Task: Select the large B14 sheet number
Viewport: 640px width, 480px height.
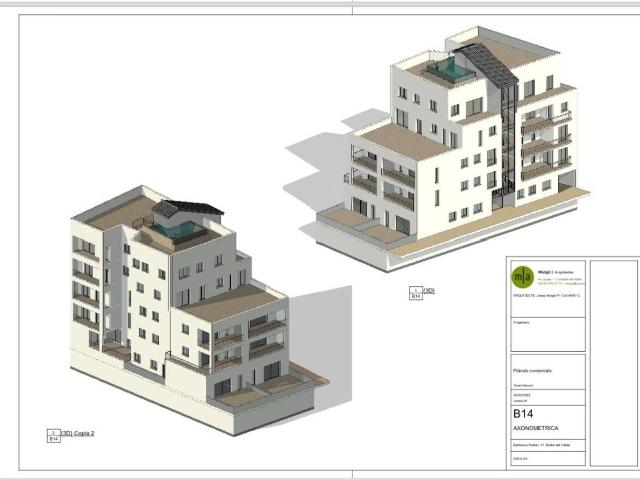Action: pyautogui.click(x=523, y=414)
